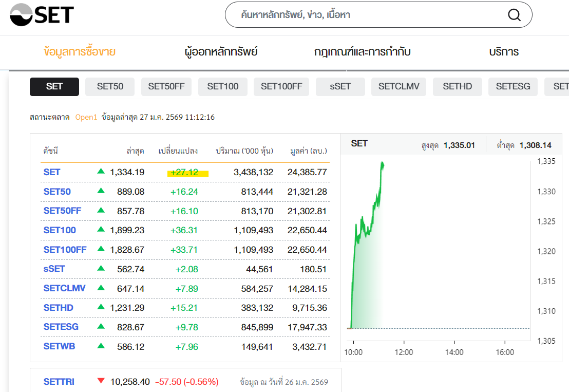Image resolution: width=569 pixels, height=392 pixels.
Task: Open the SETESG index tab
Action: tap(513, 86)
